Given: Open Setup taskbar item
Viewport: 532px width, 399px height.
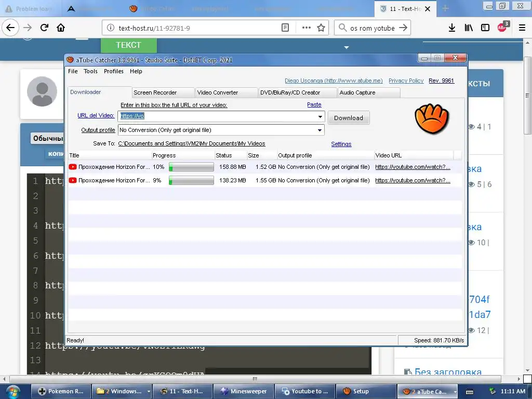Looking at the screenshot, I should pyautogui.click(x=366, y=391).
